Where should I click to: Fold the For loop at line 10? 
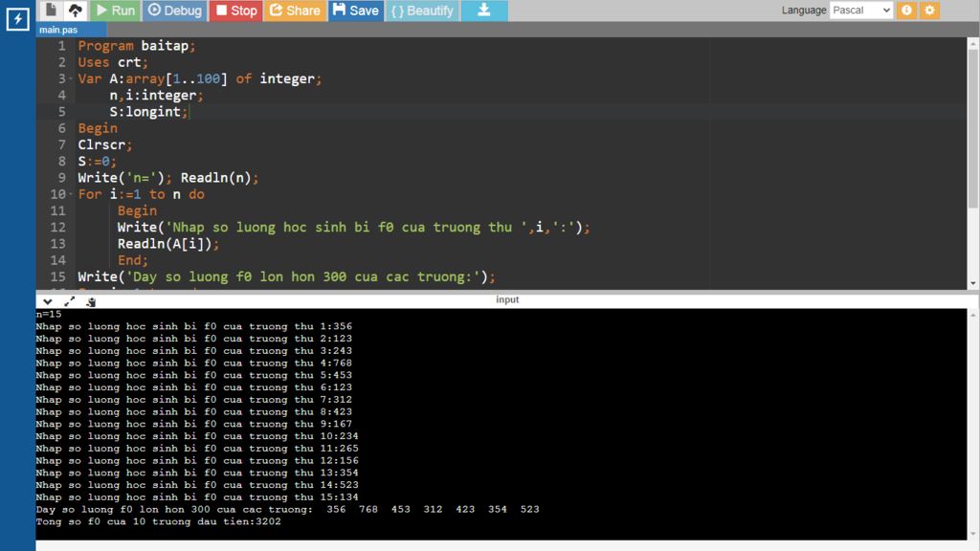[71, 194]
